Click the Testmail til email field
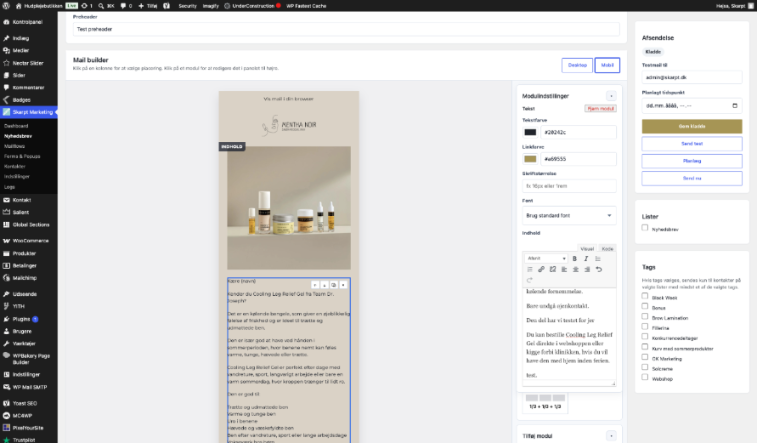757x443 pixels. pyautogui.click(x=692, y=77)
